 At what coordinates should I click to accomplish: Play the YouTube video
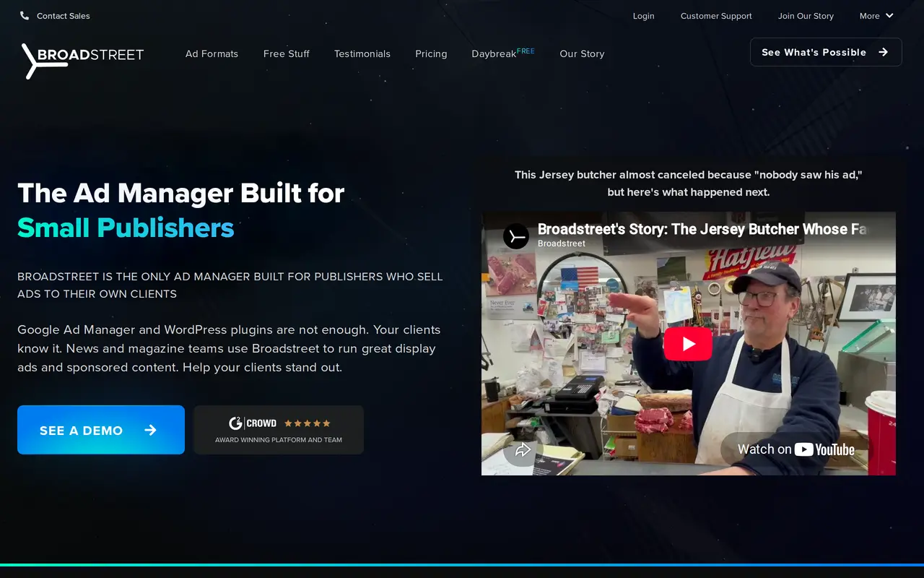(688, 343)
